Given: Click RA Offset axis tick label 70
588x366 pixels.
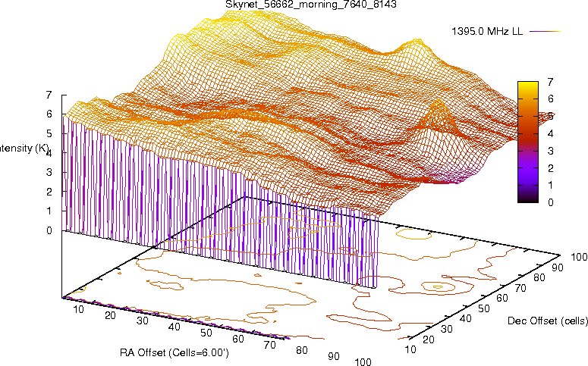Looking at the screenshot, I should [x=270, y=345].
